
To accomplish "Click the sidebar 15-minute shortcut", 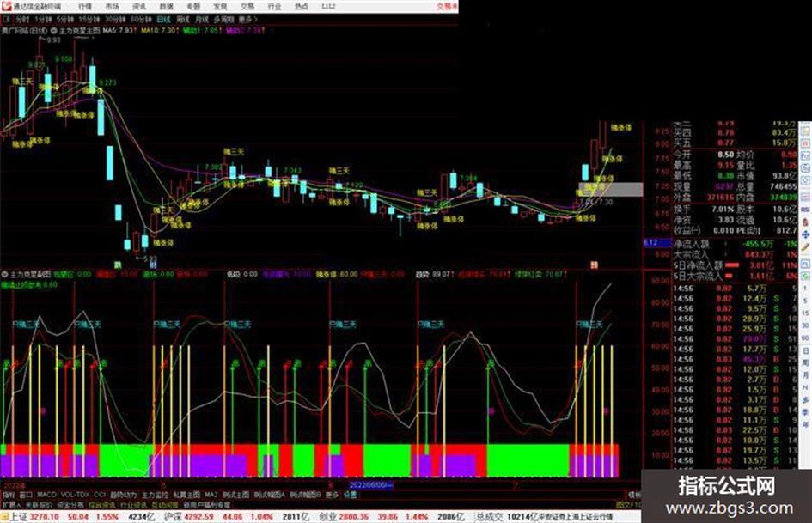I will click(805, 313).
